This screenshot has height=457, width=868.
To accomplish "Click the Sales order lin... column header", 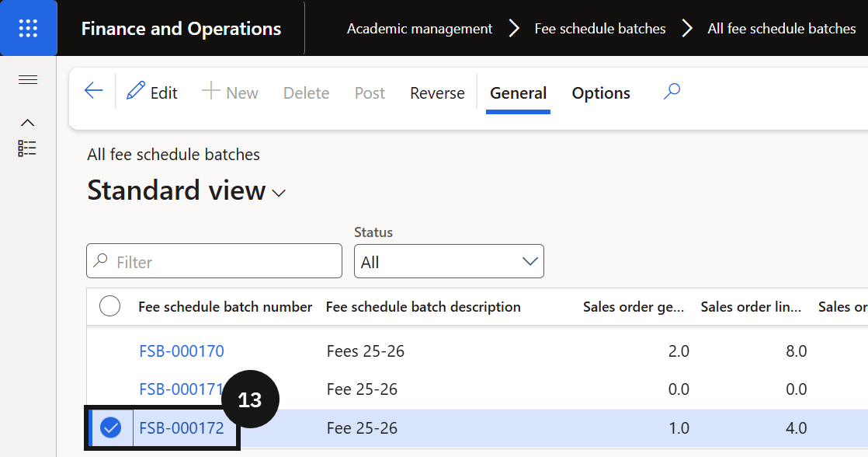I will (x=752, y=307).
